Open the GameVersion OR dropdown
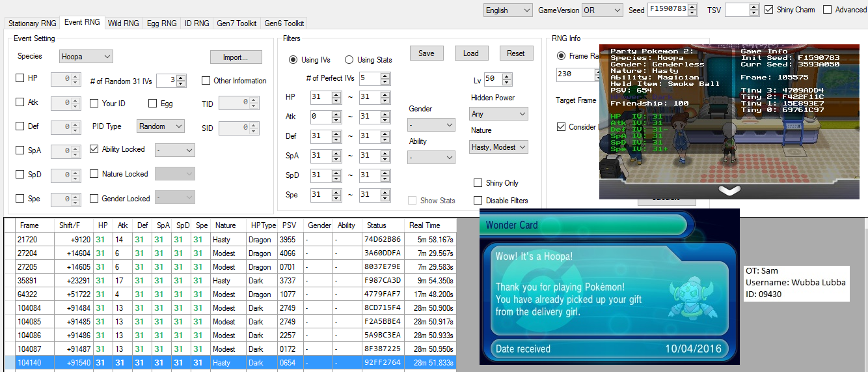Image resolution: width=868 pixels, height=372 pixels. pos(602,10)
